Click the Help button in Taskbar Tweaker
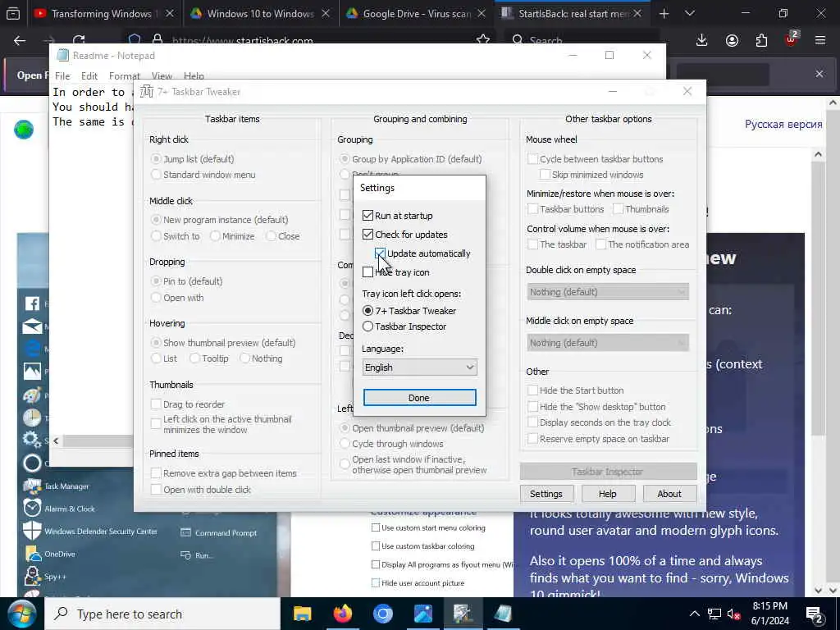 click(x=608, y=494)
